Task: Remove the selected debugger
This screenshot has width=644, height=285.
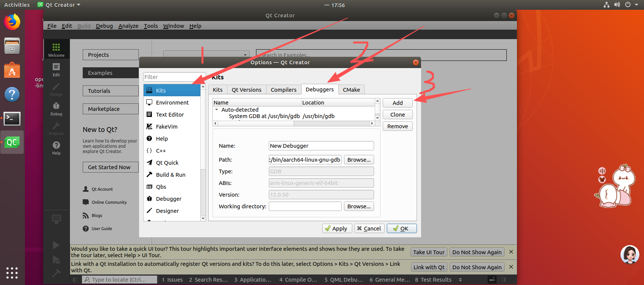Action: pyautogui.click(x=398, y=126)
